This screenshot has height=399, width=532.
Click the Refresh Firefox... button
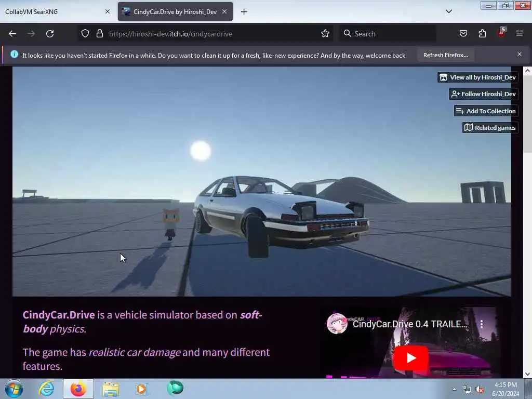[445, 55]
